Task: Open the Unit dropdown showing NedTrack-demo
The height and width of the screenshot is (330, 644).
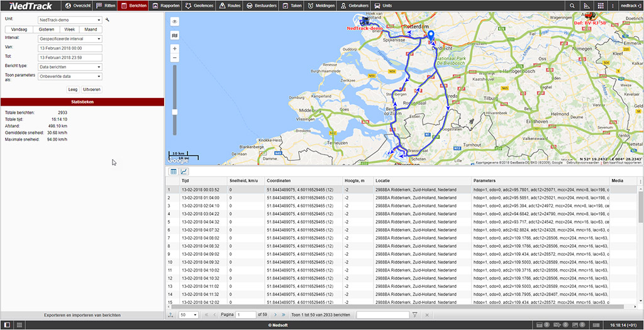Action: click(70, 19)
